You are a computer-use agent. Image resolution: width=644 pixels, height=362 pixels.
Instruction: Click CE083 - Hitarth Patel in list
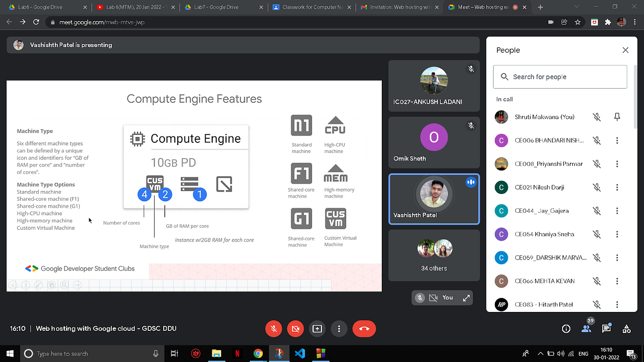[x=544, y=305]
